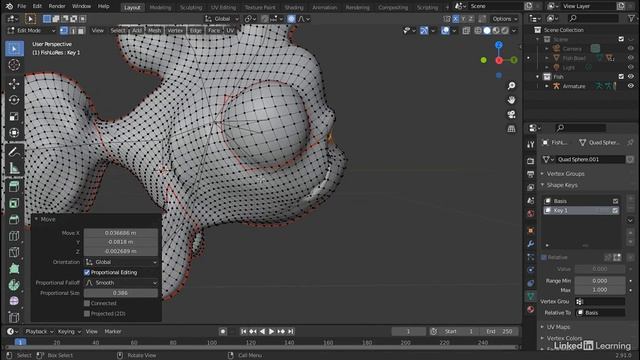This screenshot has width=640, height=360.
Task: Open the timeline Marker menu
Action: click(113, 331)
